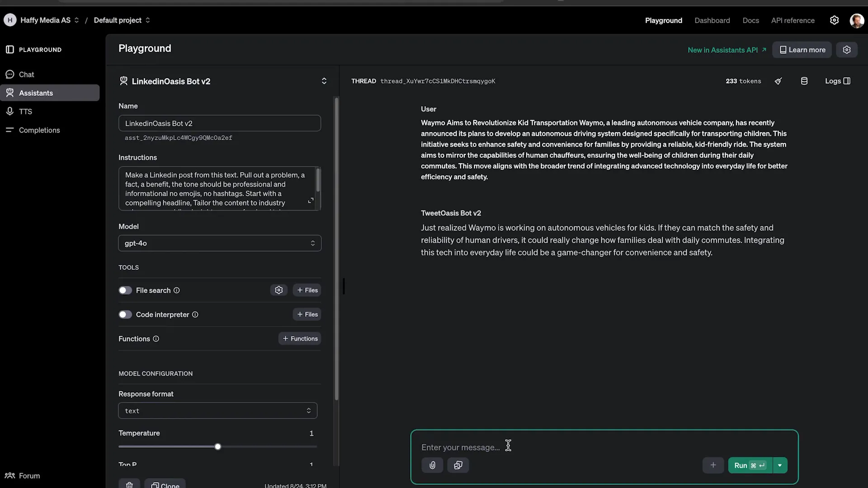Add Files to File search
Viewport: 868px width, 488px height.
(x=307, y=290)
